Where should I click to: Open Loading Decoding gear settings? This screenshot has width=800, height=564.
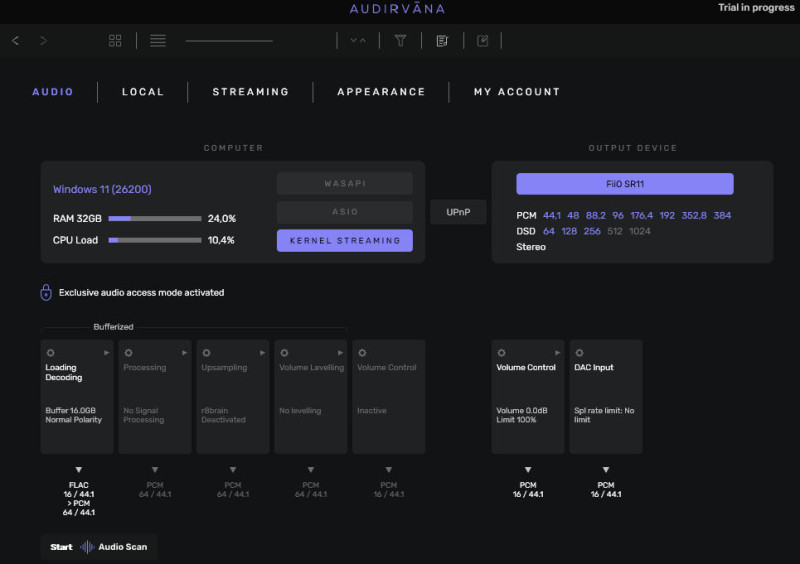51,353
